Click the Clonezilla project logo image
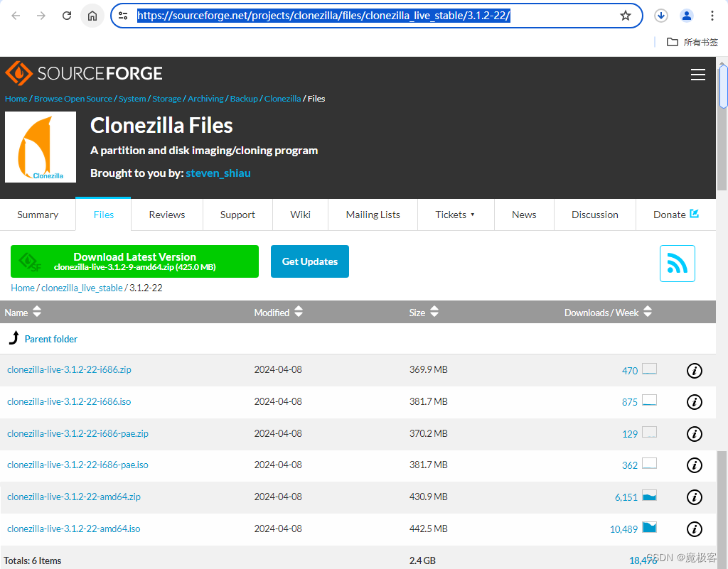 41,147
